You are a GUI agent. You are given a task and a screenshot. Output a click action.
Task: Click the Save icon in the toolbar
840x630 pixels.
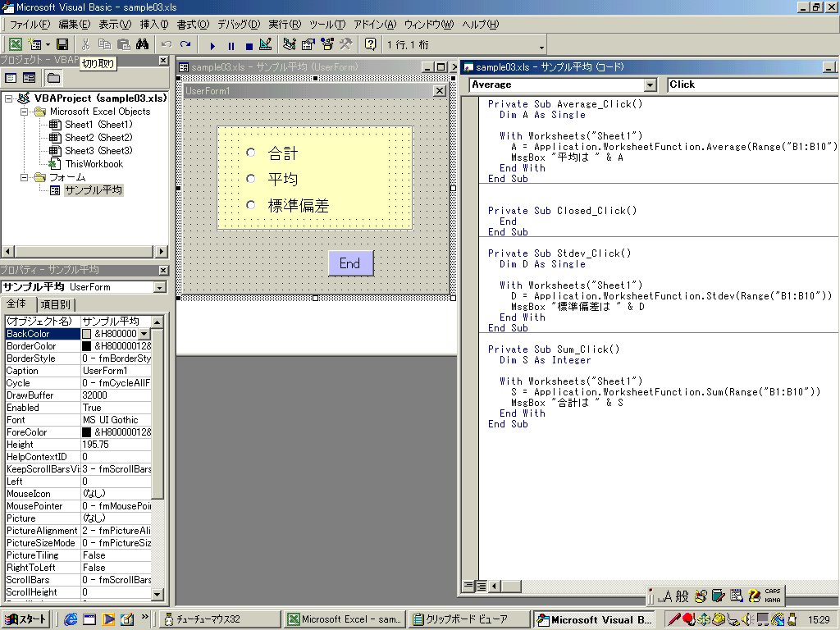click(x=62, y=44)
